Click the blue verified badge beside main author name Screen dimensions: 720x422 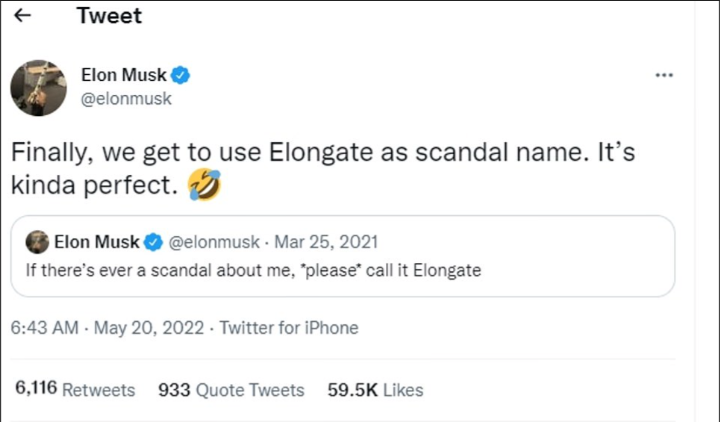[182, 75]
